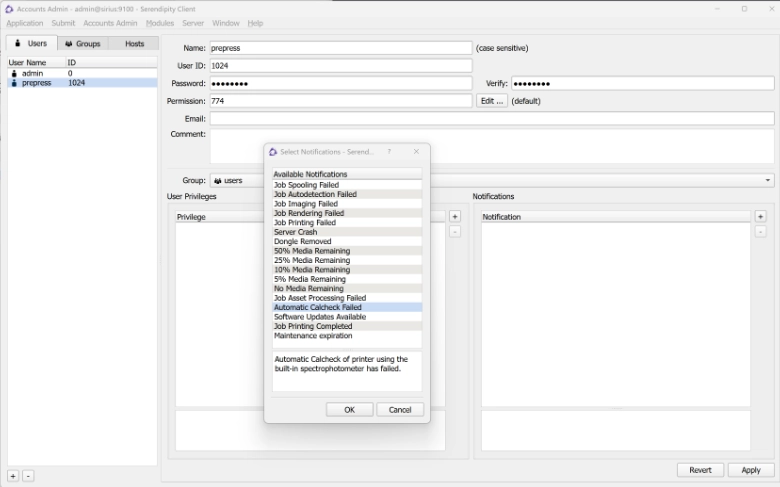Click the Available Notifications column header
This screenshot has height=487, width=780.
tap(347, 174)
